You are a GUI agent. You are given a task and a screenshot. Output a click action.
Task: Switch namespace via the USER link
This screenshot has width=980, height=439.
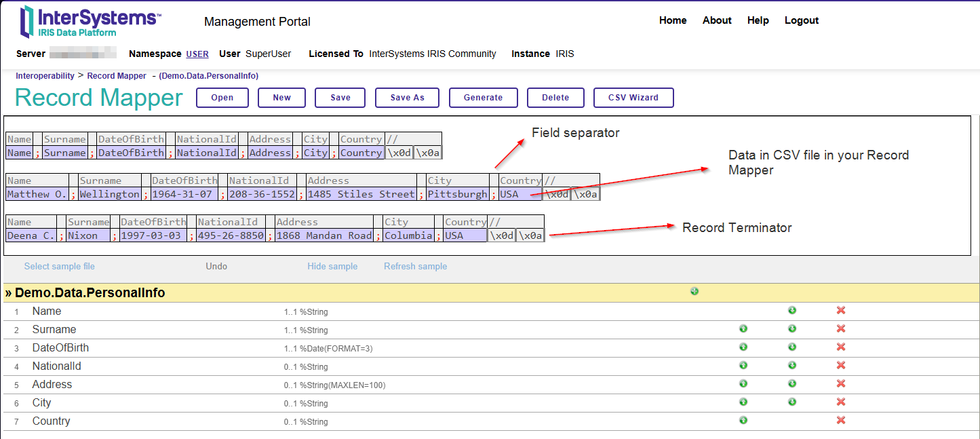[197, 54]
